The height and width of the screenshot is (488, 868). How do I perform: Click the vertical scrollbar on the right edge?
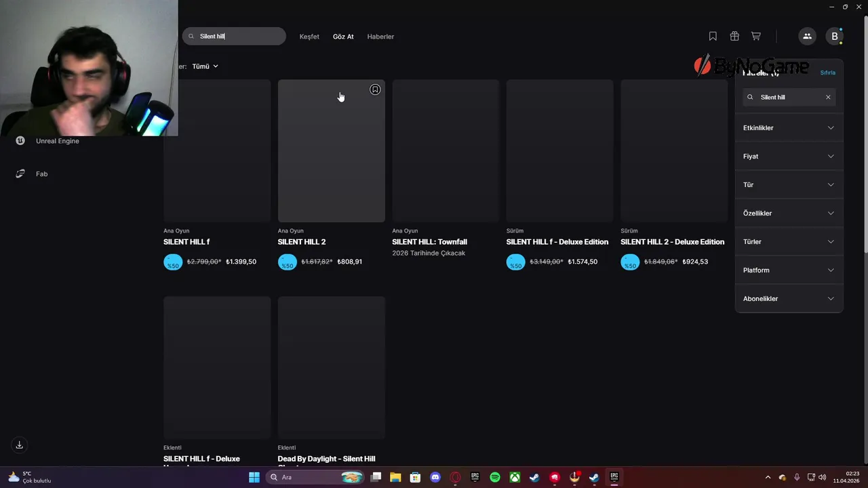point(865,136)
